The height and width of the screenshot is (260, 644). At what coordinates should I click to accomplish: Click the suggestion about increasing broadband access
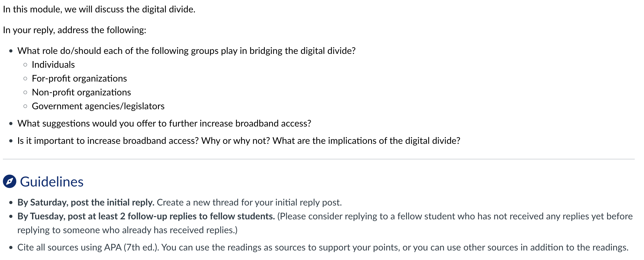[164, 123]
